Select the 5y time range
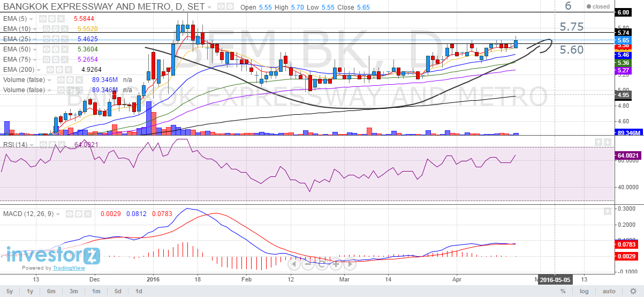644x297 pixels. pyautogui.click(x=10, y=291)
